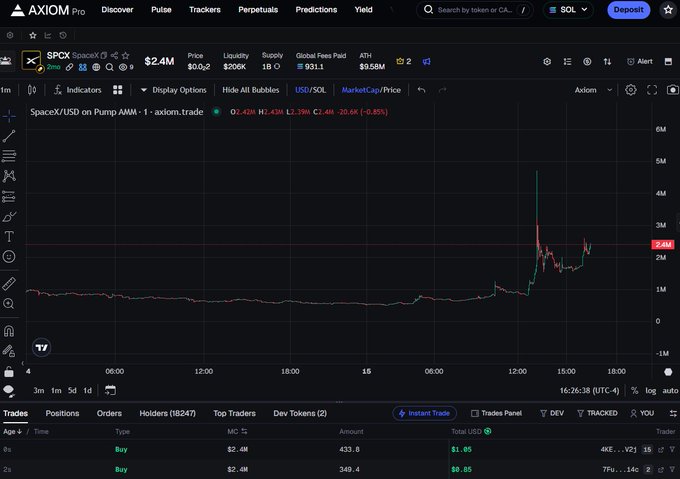This screenshot has width=680, height=479.
Task: Filter trades by TRACKED
Action: pyautogui.click(x=597, y=413)
